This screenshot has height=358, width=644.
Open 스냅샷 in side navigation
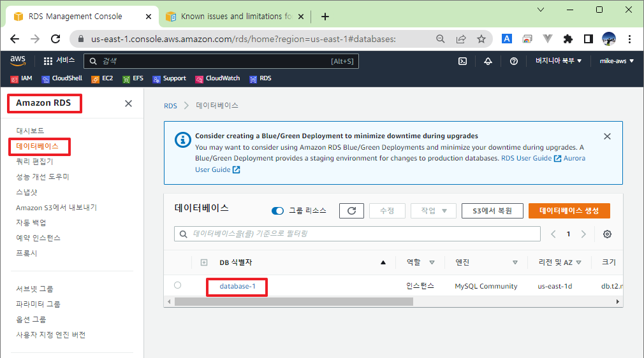click(x=27, y=192)
